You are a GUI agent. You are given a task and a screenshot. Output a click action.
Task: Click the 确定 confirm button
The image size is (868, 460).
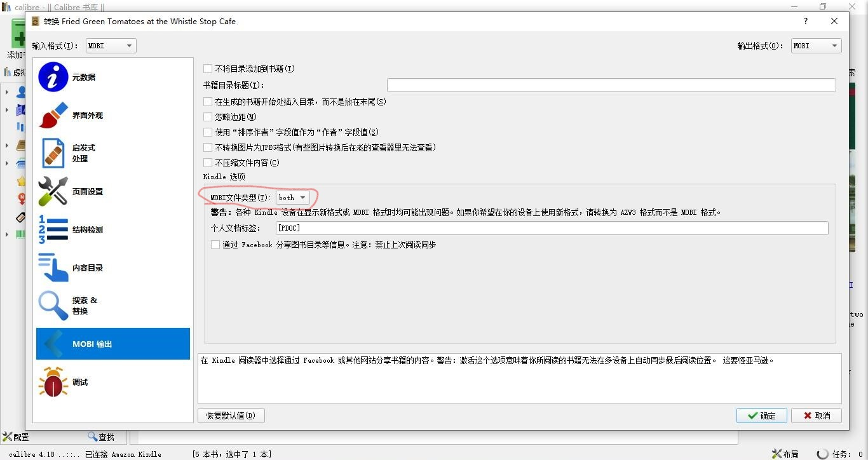pyautogui.click(x=762, y=416)
